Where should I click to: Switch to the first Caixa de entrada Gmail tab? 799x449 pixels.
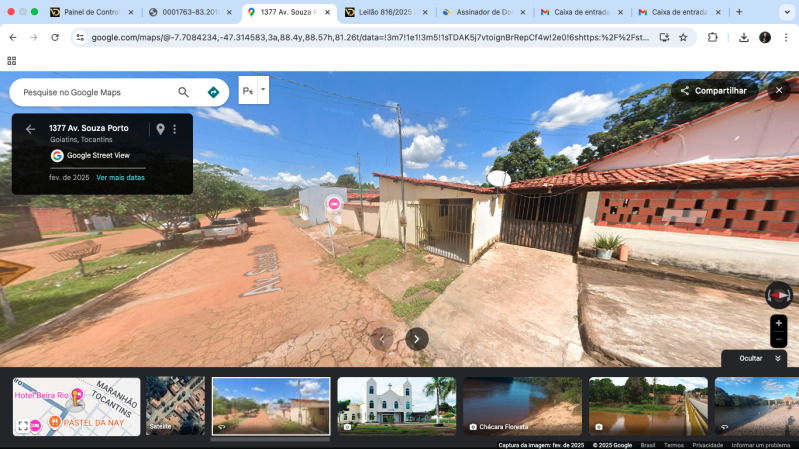tap(581, 12)
